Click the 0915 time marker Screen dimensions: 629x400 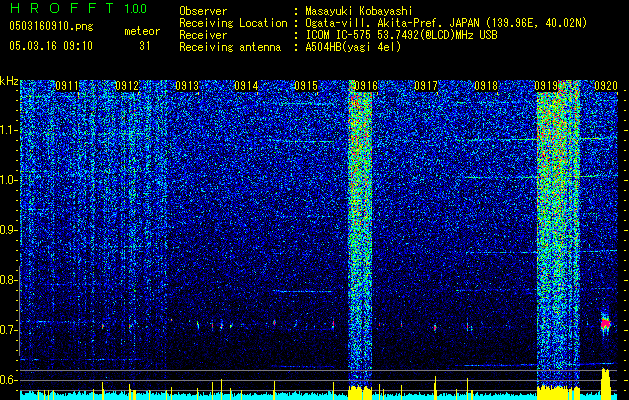(x=306, y=85)
